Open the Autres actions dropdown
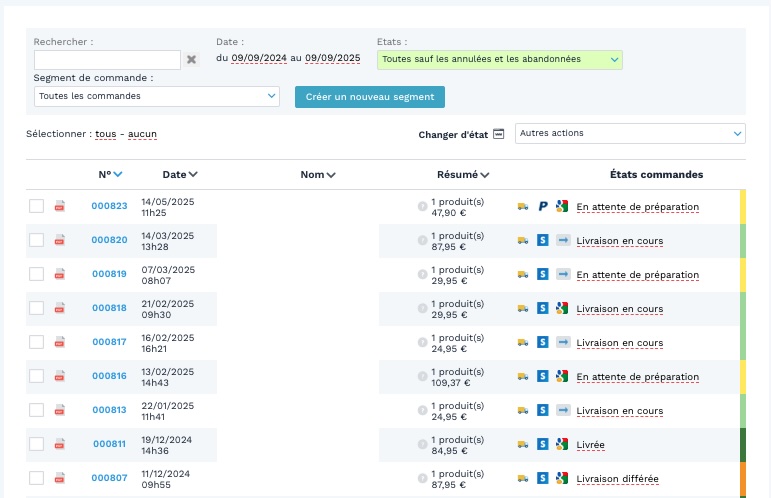Screen dimensions: 771x498 click(x=630, y=133)
